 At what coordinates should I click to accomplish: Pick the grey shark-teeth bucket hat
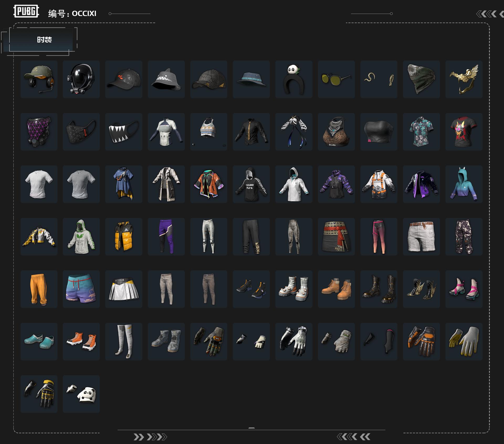coord(166,79)
